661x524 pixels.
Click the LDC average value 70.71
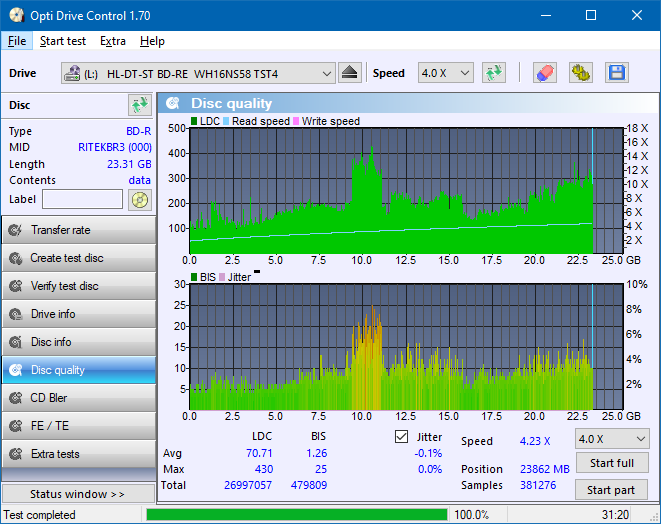(259, 453)
